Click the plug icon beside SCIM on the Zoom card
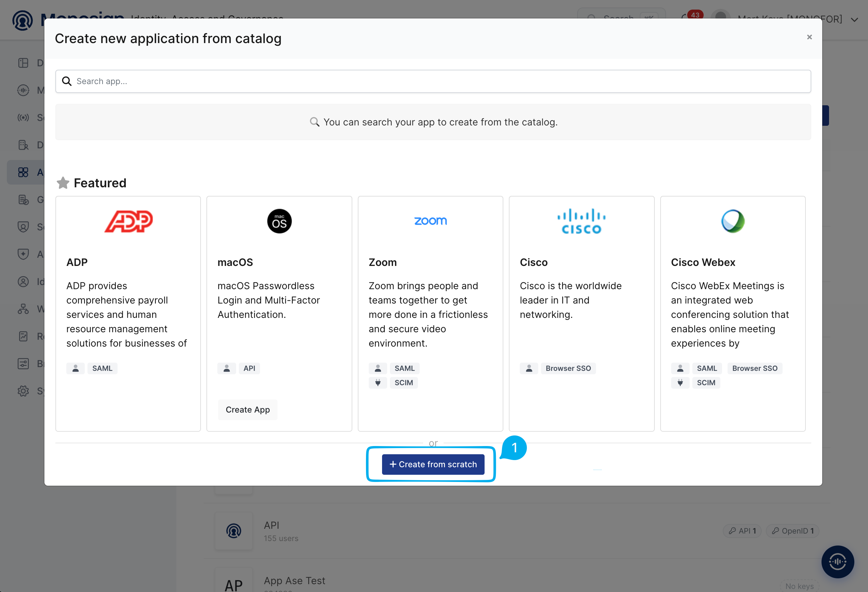 (378, 382)
